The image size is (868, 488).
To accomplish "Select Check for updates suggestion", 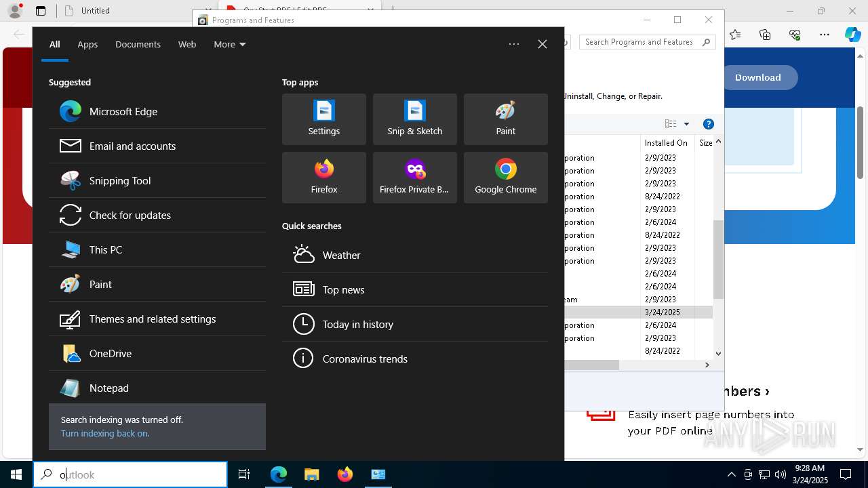I will [157, 216].
